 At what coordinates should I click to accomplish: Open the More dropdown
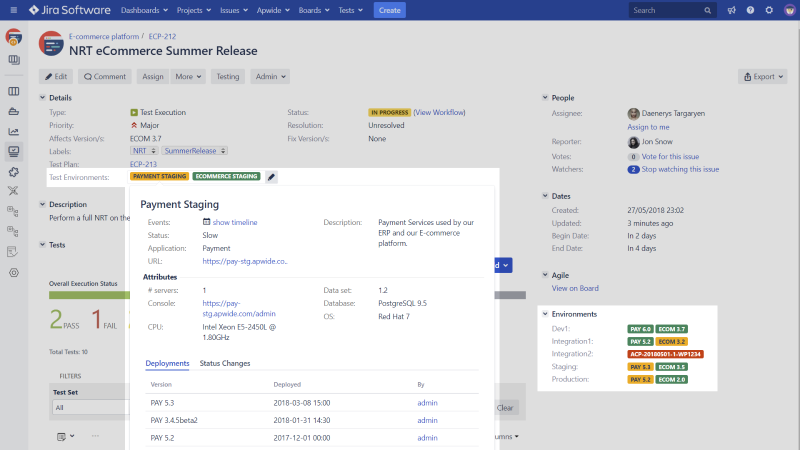pyautogui.click(x=188, y=77)
